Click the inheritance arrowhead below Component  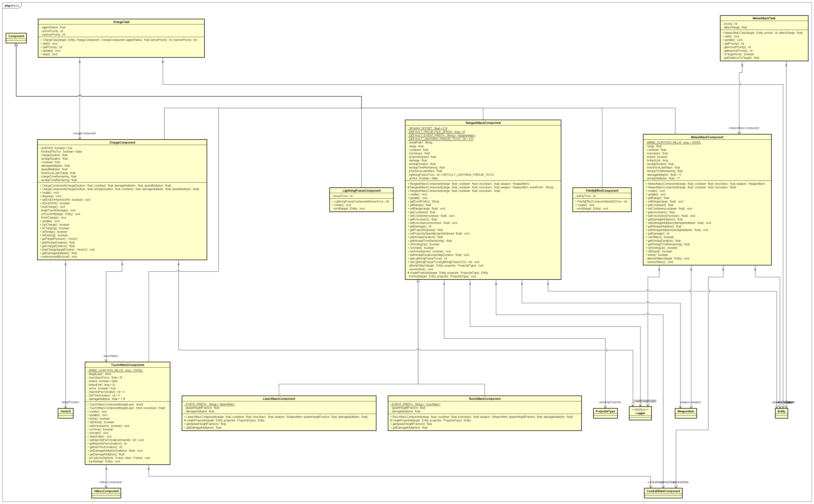point(16,45)
